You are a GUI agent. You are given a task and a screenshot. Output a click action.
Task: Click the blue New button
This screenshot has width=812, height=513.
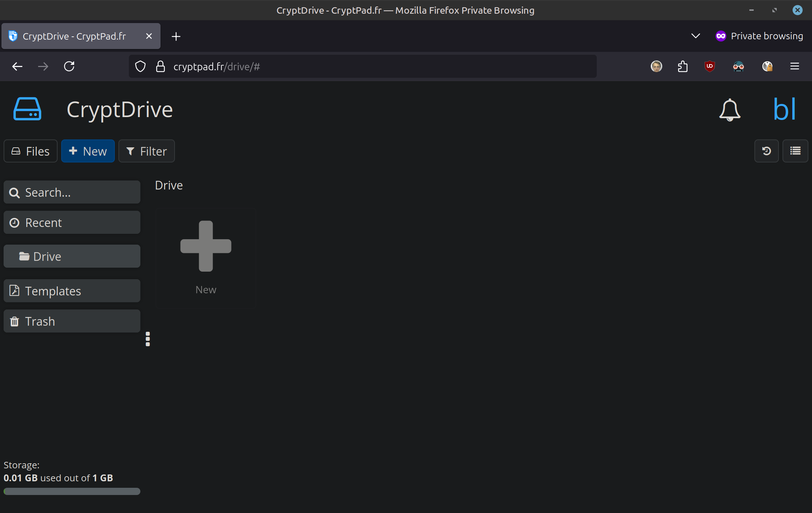click(x=88, y=151)
